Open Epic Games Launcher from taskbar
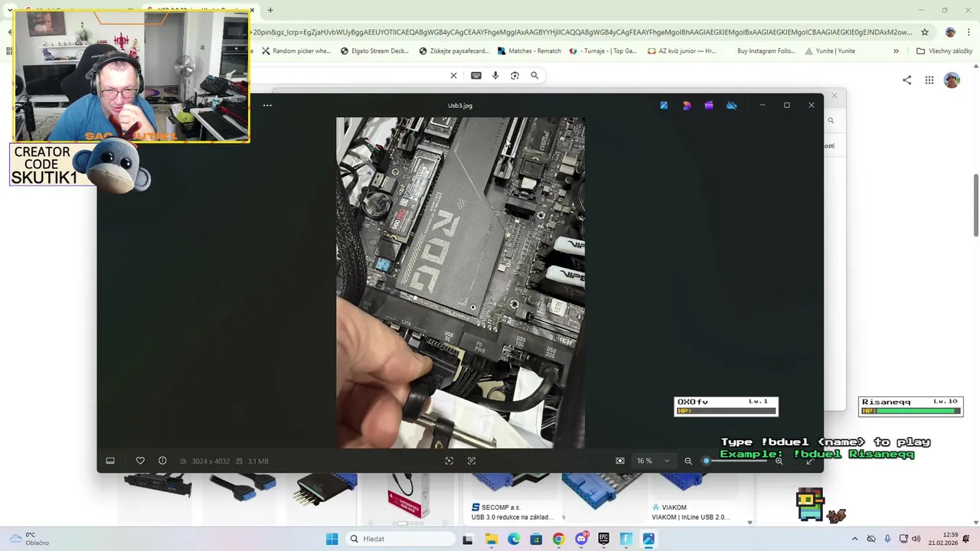The image size is (980, 551). [x=603, y=539]
